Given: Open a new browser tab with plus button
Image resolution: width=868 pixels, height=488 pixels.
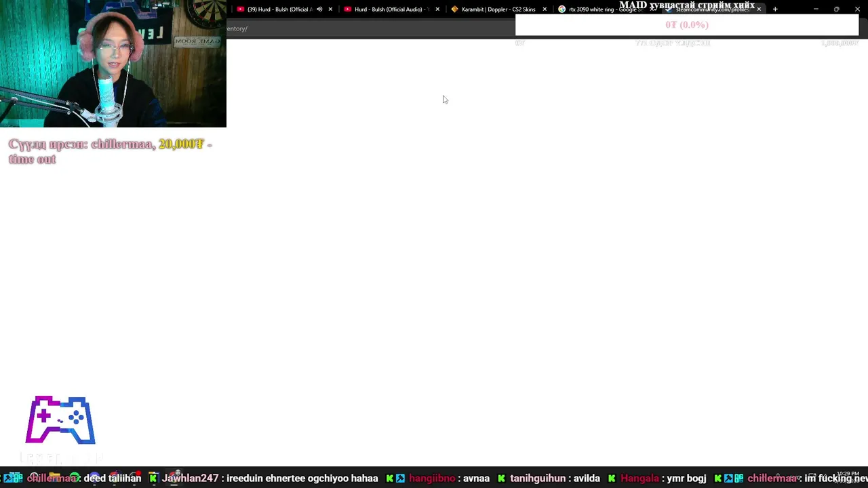Looking at the screenshot, I should pos(775,9).
